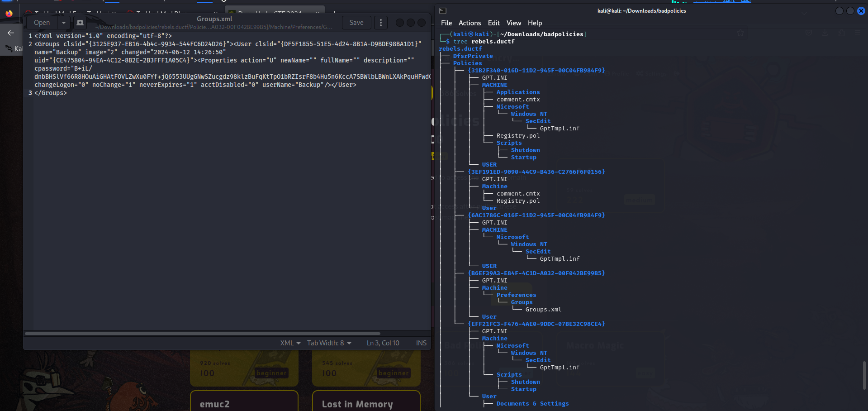The height and width of the screenshot is (411, 868).
Task: Click the Policies directory in the tree output
Action: (x=468, y=63)
